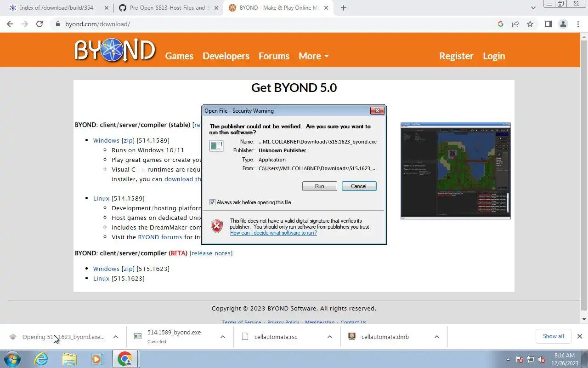Expand options for cellautomata.rsc download

click(330, 337)
